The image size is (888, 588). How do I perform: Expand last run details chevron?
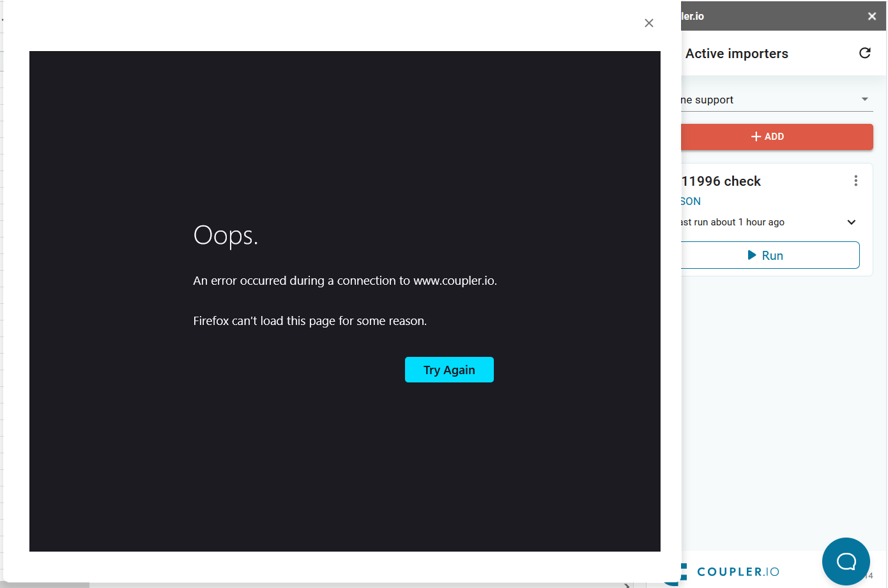coord(851,222)
